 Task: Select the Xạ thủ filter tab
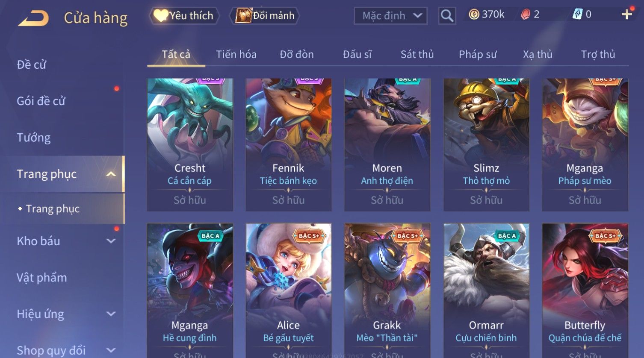click(538, 54)
